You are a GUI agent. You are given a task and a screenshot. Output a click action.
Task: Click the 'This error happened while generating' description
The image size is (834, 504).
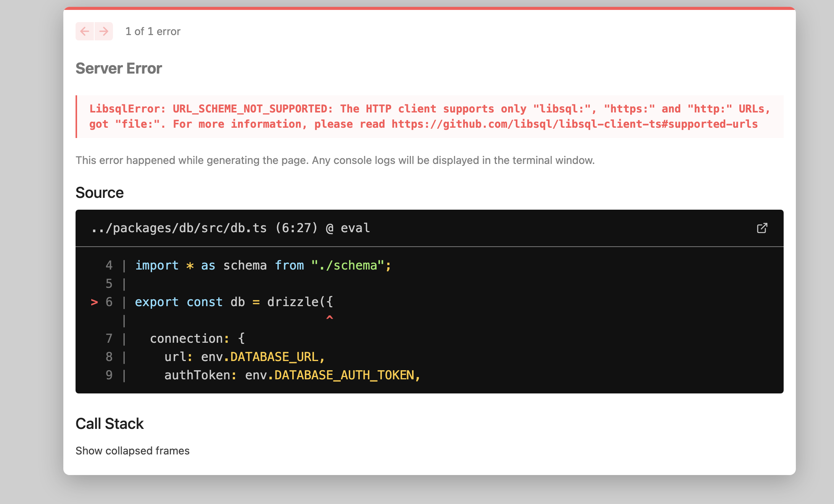point(335,160)
